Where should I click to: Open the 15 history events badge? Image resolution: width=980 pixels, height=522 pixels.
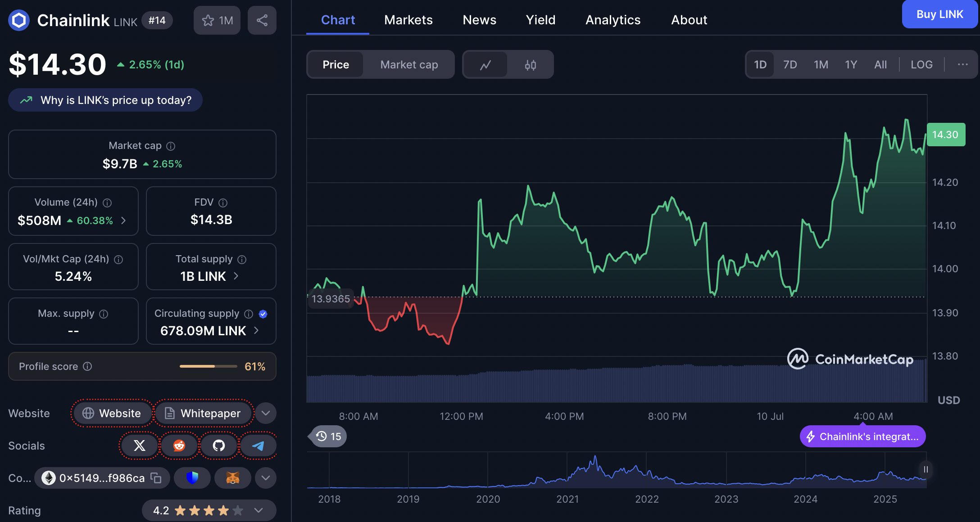click(328, 436)
